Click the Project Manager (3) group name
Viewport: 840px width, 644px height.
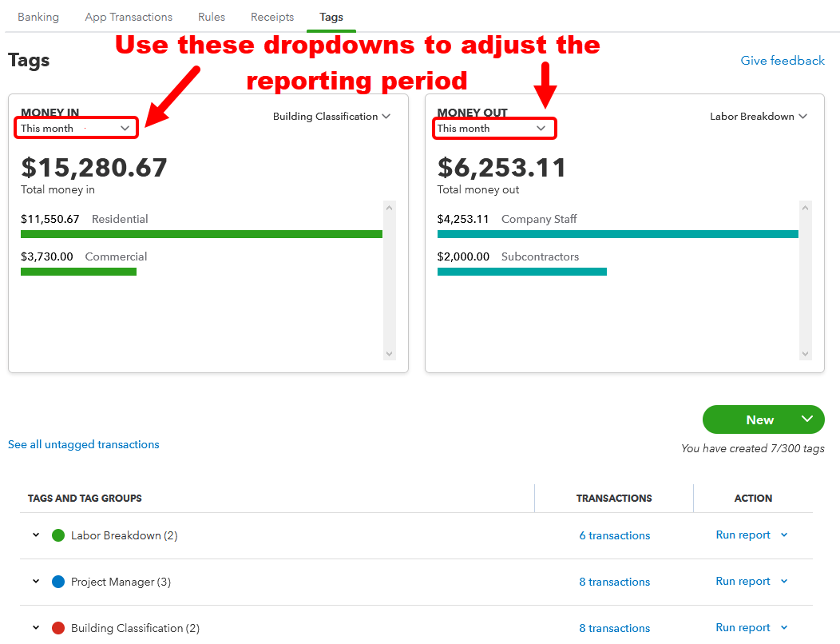pyautogui.click(x=121, y=582)
